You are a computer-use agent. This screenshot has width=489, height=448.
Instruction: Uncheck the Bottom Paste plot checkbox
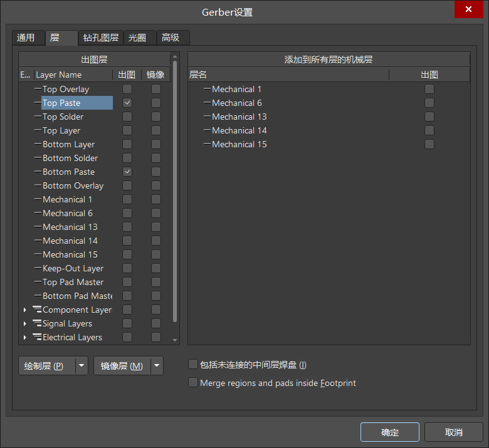127,172
